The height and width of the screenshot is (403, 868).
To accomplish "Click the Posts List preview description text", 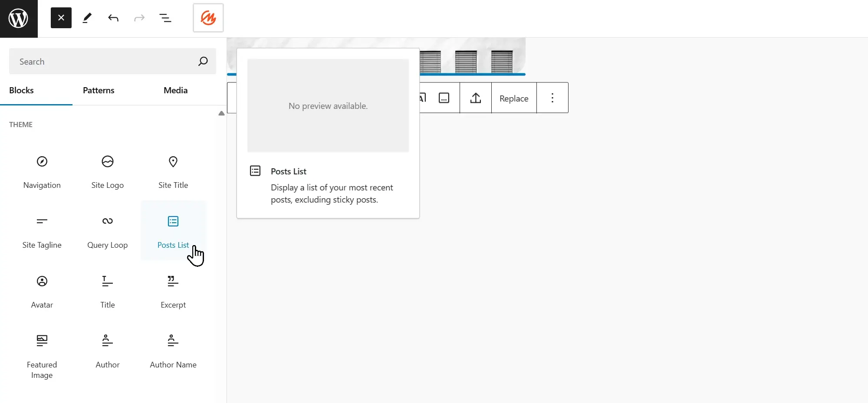I will tap(332, 193).
